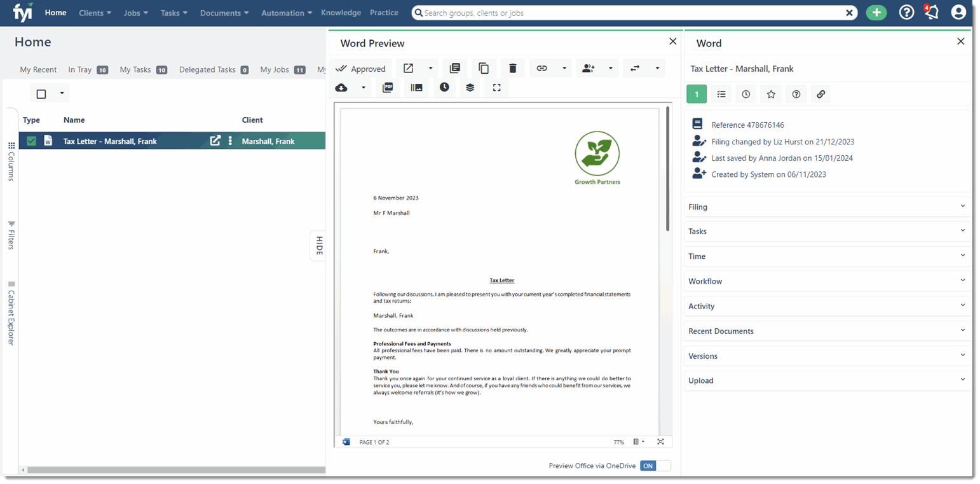This screenshot has height=484, width=980.
Task: Expand the Filing section
Action: (826, 207)
